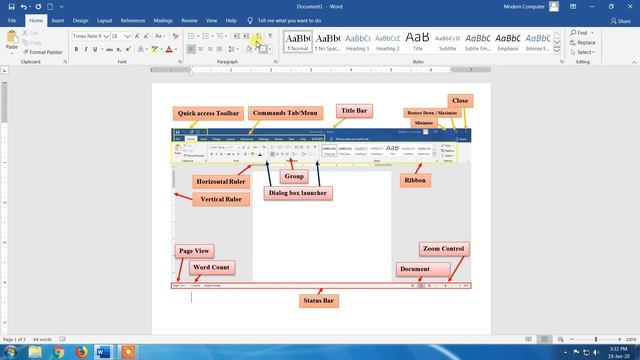Click the Clear All Formatting icon
The height and width of the screenshot is (360, 640).
pos(176,36)
